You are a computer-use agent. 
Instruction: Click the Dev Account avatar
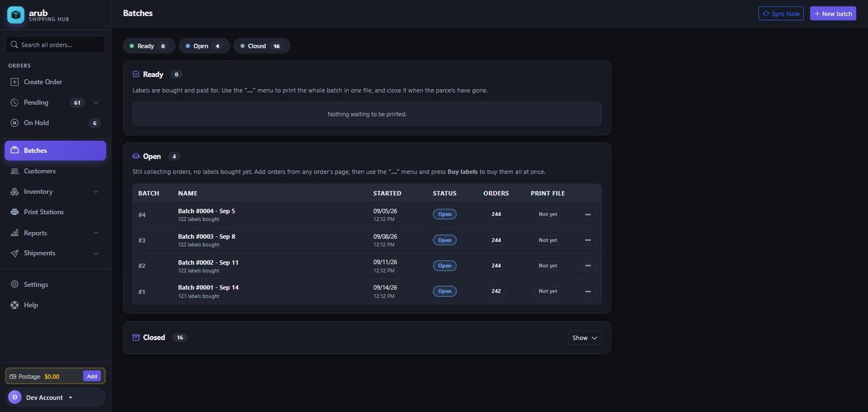pyautogui.click(x=15, y=397)
